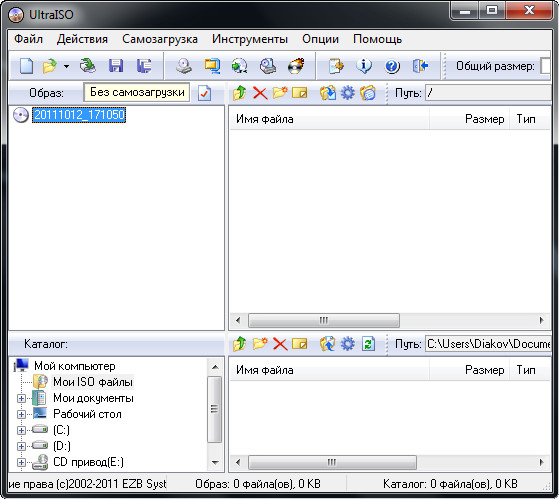Viewport: 560px width, 500px height.
Task: Click the image Путь field showing /
Action: pyautogui.click(x=488, y=93)
